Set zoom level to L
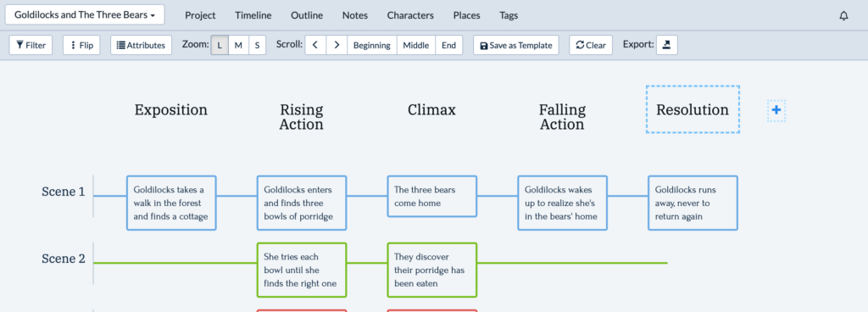The image size is (868, 312). click(x=220, y=46)
